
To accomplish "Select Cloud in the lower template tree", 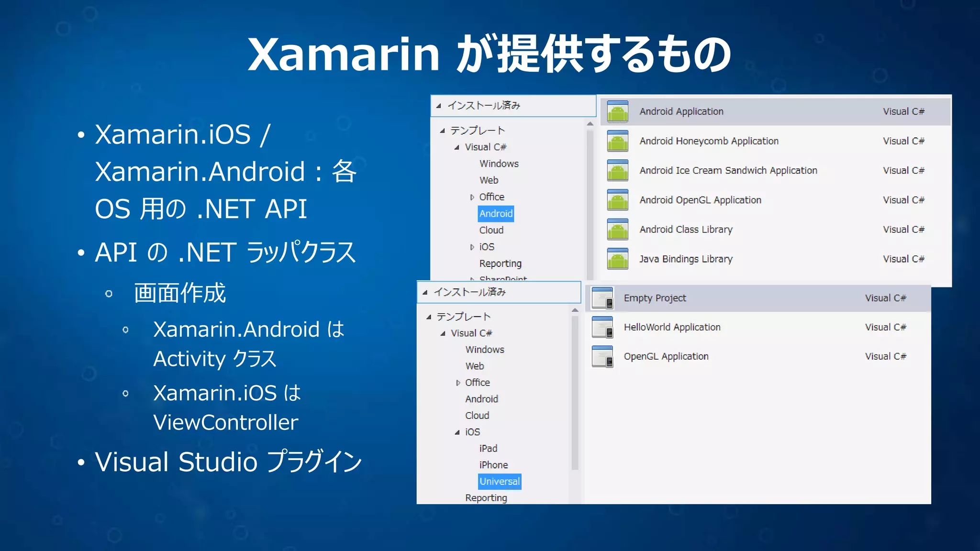I will 477,416.
